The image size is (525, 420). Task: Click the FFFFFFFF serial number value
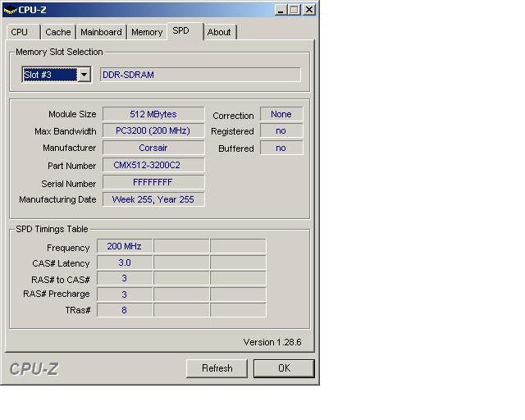coord(153,182)
